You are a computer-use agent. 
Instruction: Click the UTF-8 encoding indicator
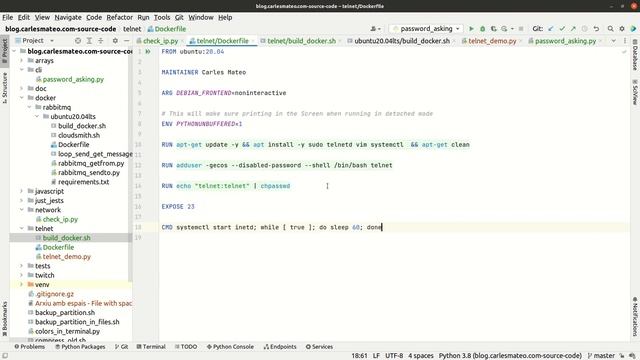click(394, 356)
